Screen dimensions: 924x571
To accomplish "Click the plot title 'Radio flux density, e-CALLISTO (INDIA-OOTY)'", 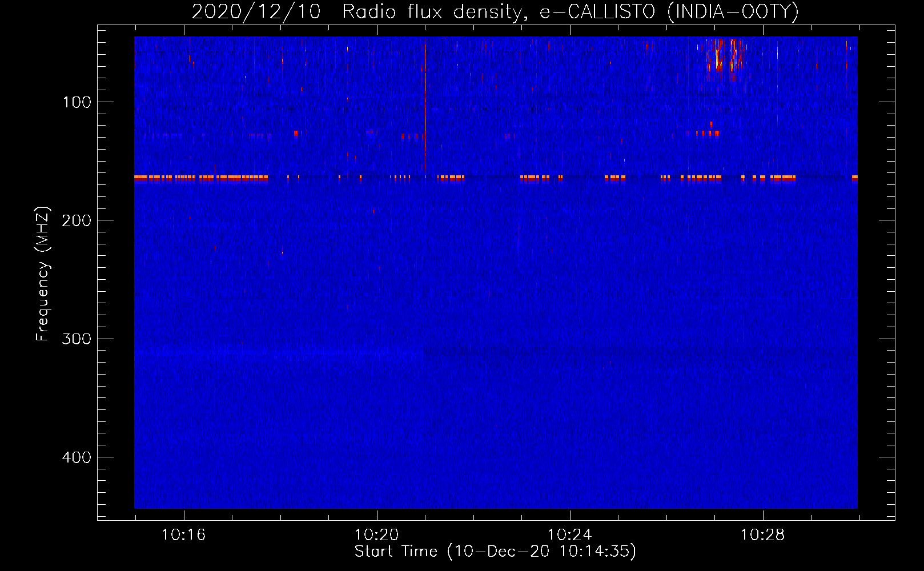I will click(x=570, y=12).
